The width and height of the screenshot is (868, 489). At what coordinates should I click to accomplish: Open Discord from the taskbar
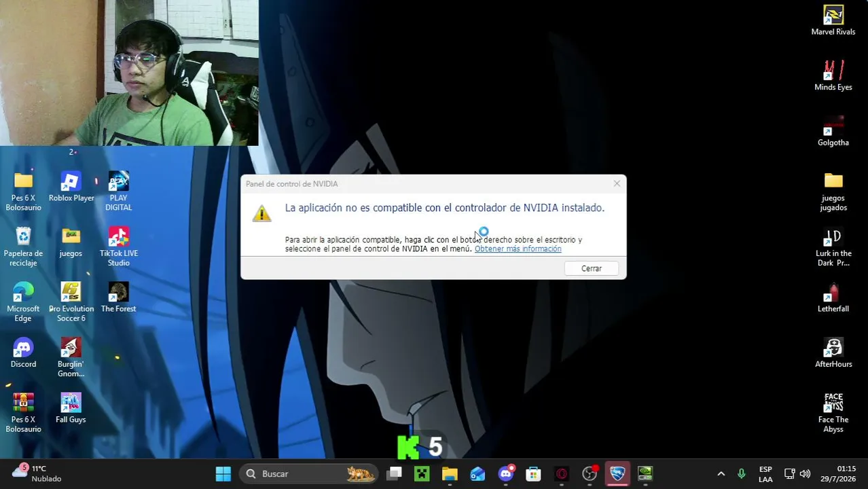click(505, 473)
